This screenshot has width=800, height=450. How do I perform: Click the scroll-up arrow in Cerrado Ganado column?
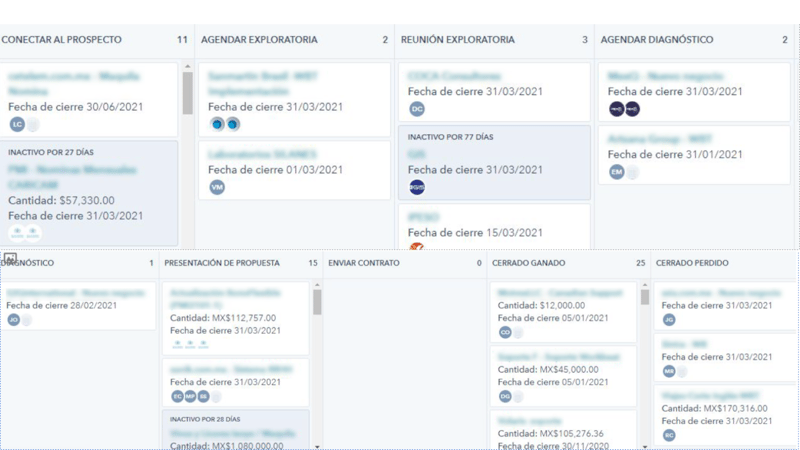(644, 286)
